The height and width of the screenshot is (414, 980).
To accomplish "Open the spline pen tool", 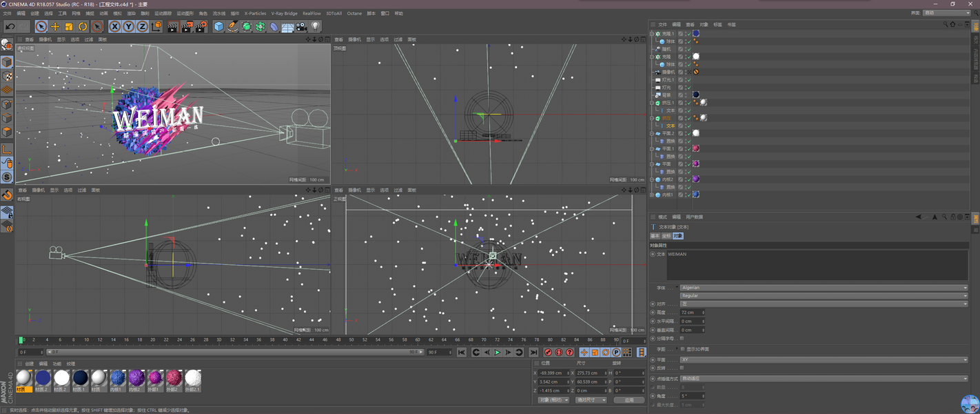I will 232,26.
